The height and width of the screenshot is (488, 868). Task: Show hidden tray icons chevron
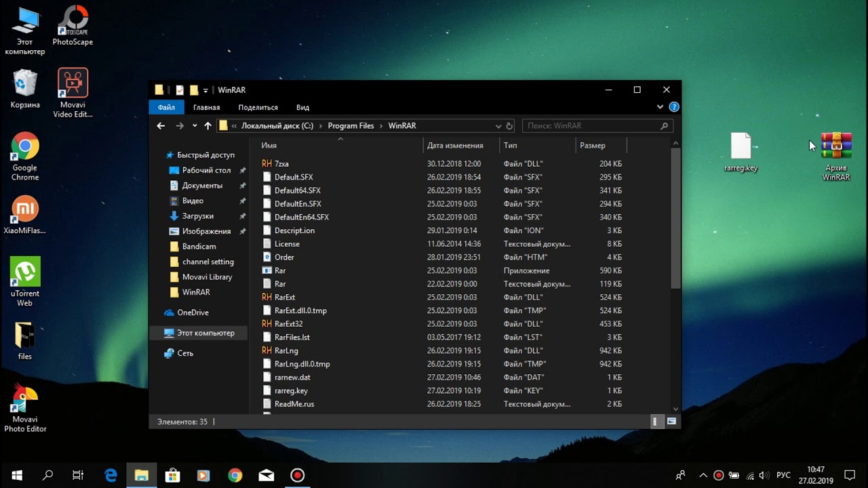tap(703, 475)
